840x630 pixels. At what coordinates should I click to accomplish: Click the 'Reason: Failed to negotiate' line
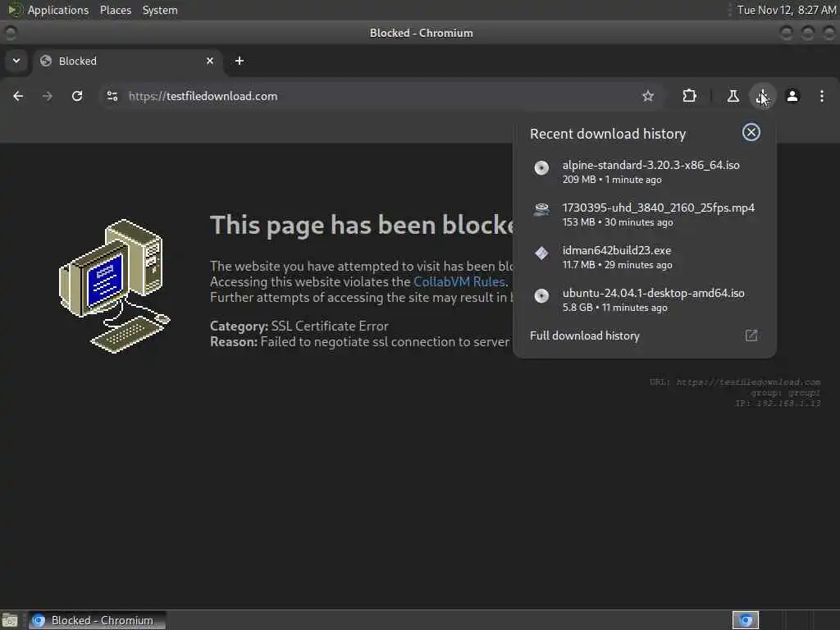[359, 342]
